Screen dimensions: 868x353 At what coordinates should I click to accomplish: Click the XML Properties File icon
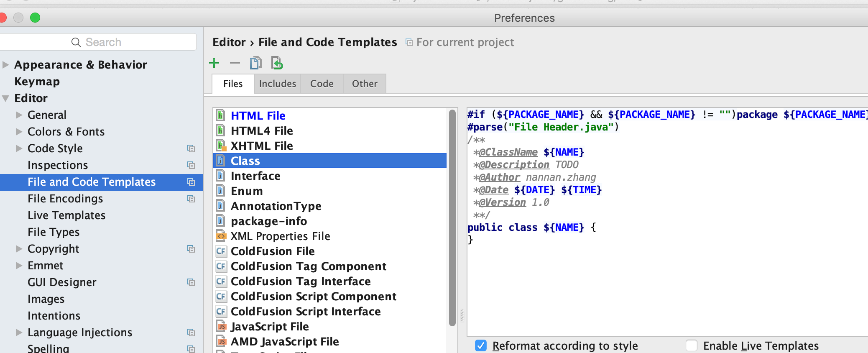pyautogui.click(x=221, y=236)
